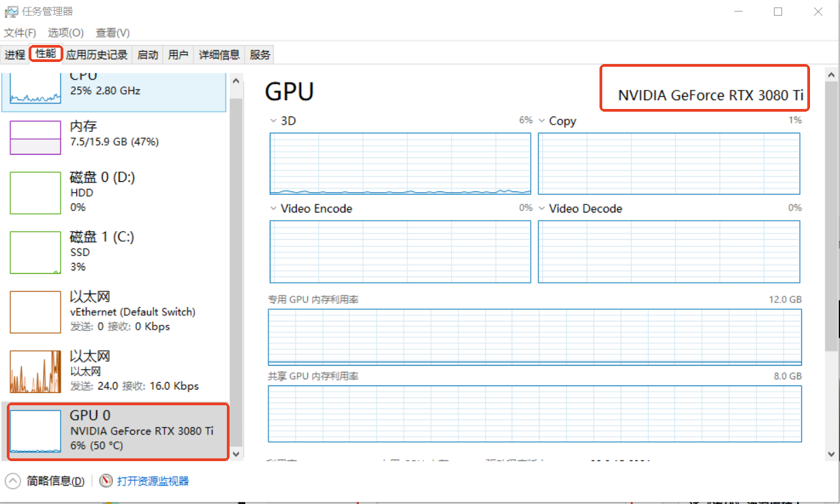Click the right panel scroll down arrow

tap(831, 453)
